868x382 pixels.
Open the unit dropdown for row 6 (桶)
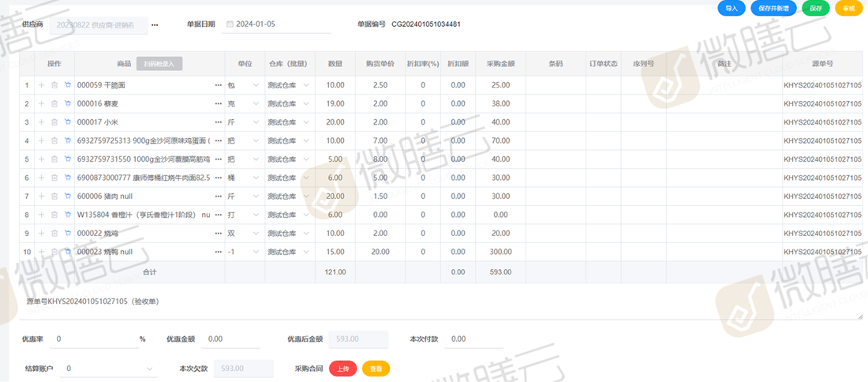pyautogui.click(x=256, y=178)
